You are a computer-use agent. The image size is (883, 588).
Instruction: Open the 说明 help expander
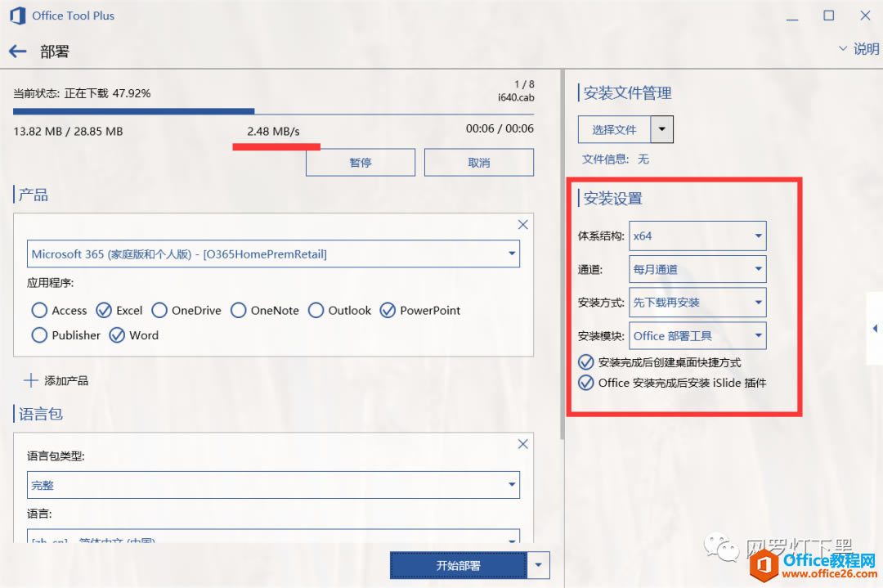coord(858,49)
